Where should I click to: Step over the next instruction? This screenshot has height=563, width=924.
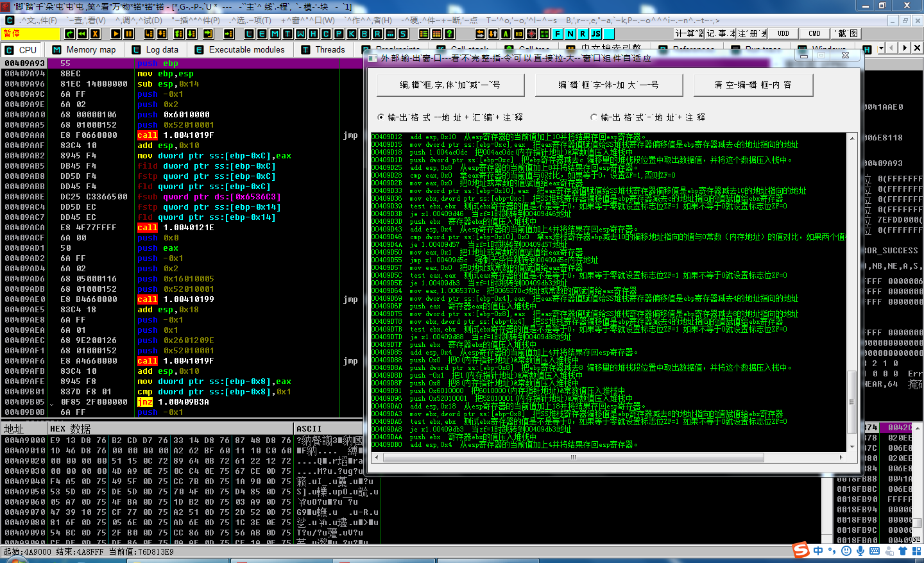click(161, 33)
